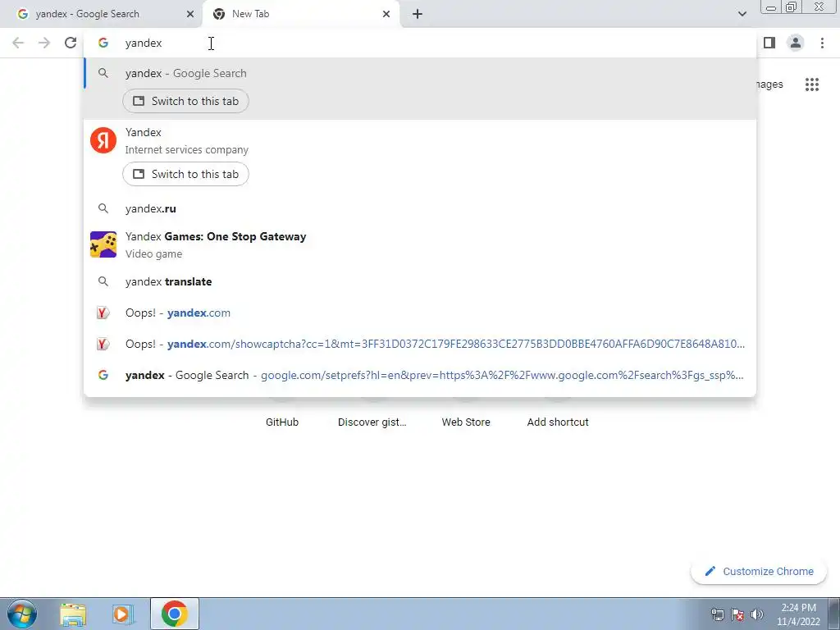840x630 pixels.
Task: Choose the yandex.ru suggestion
Action: point(420,208)
